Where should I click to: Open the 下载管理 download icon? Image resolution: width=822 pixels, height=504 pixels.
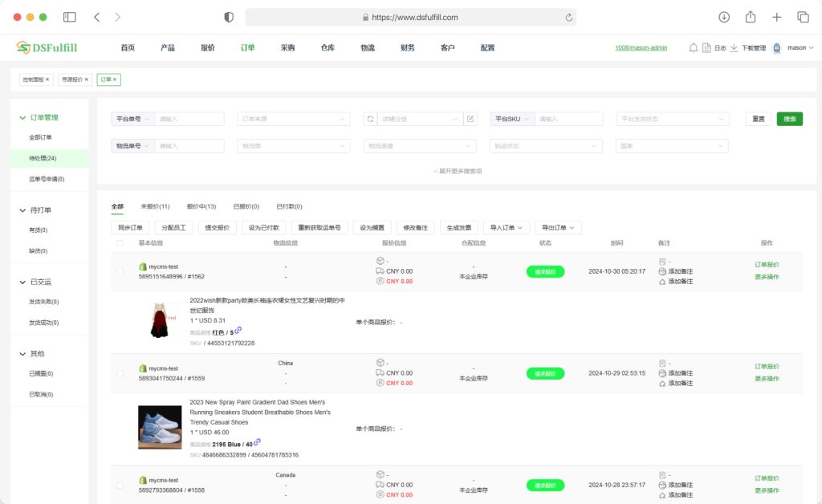(x=734, y=48)
